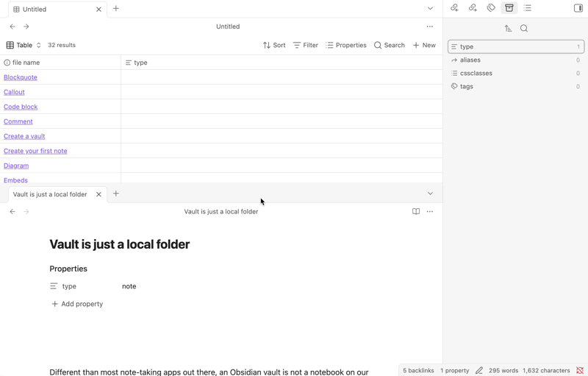
Task: Click Add property button
Action: tap(77, 304)
